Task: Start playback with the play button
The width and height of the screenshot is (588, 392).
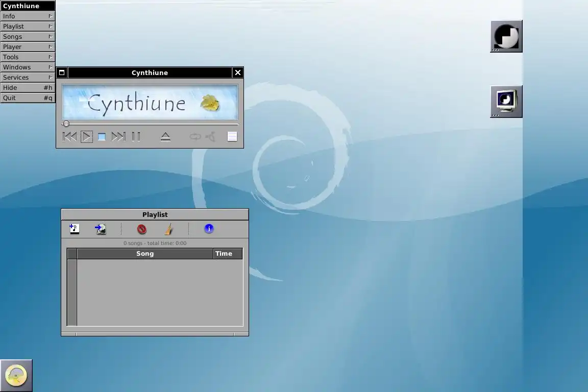Action: 87,137
